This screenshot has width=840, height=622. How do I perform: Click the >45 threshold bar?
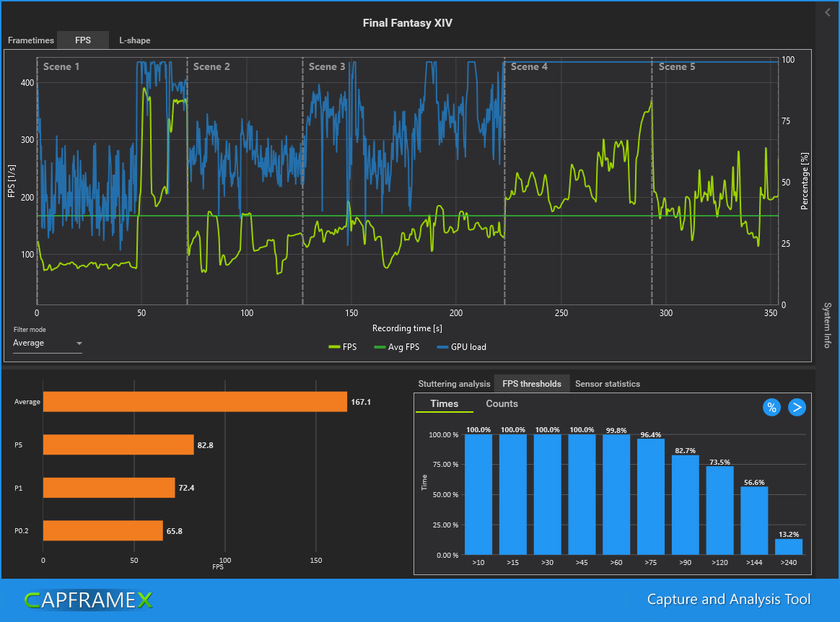coord(582,494)
